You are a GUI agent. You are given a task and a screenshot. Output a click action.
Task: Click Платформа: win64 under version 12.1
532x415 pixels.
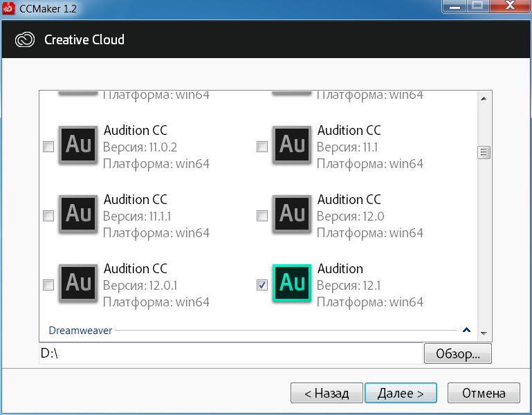pos(370,302)
